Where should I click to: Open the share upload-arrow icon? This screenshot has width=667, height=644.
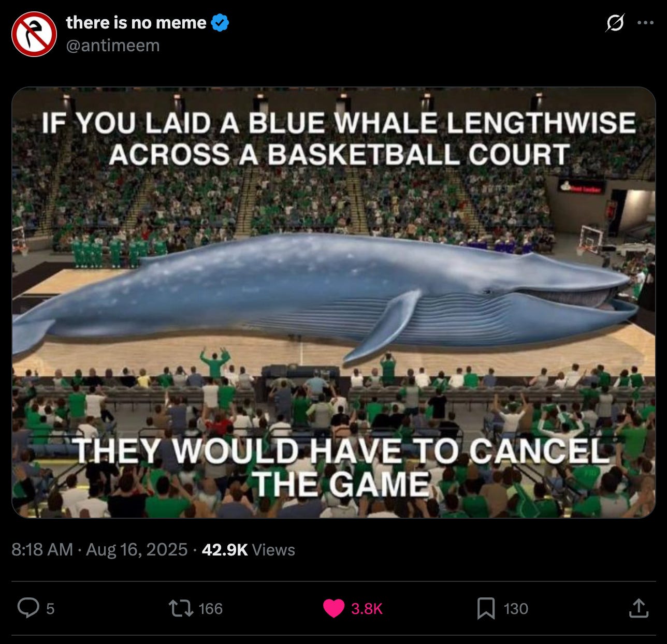click(x=639, y=608)
